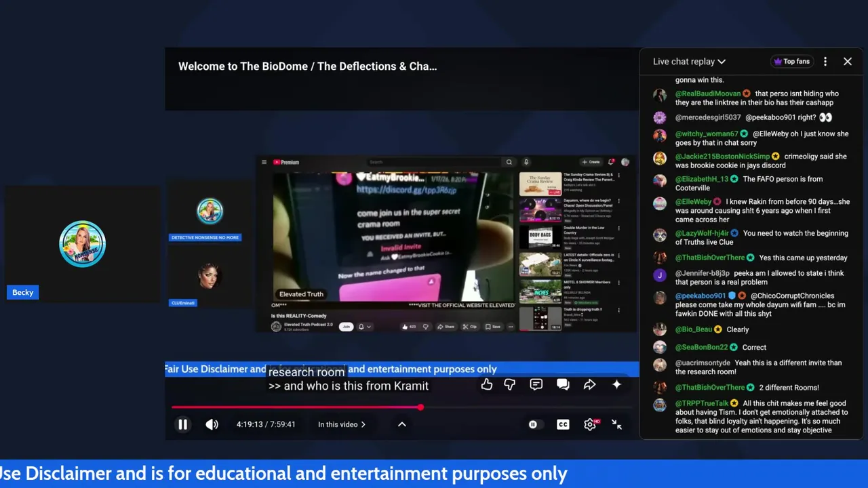Click the video title 'Welcome to The BioDome'
Viewport: 868px width, 488px height.
click(x=307, y=66)
